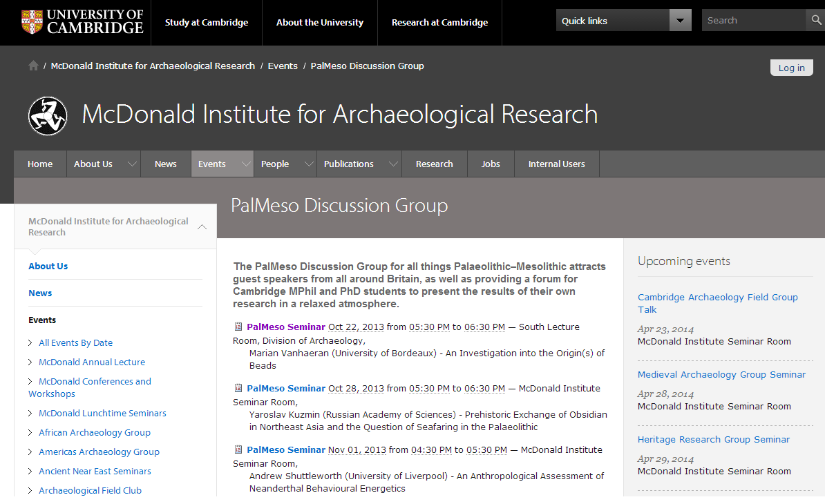
Task: Open Study at Cambridge menu
Action: pos(207,23)
